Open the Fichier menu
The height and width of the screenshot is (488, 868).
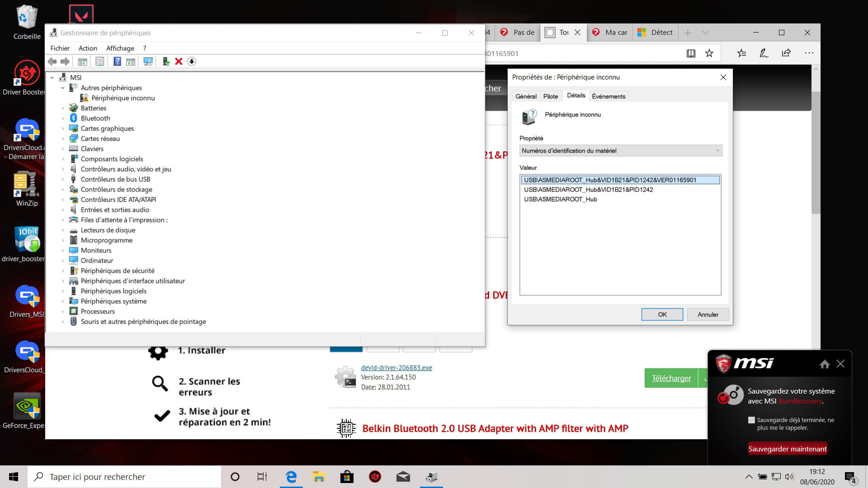point(60,48)
